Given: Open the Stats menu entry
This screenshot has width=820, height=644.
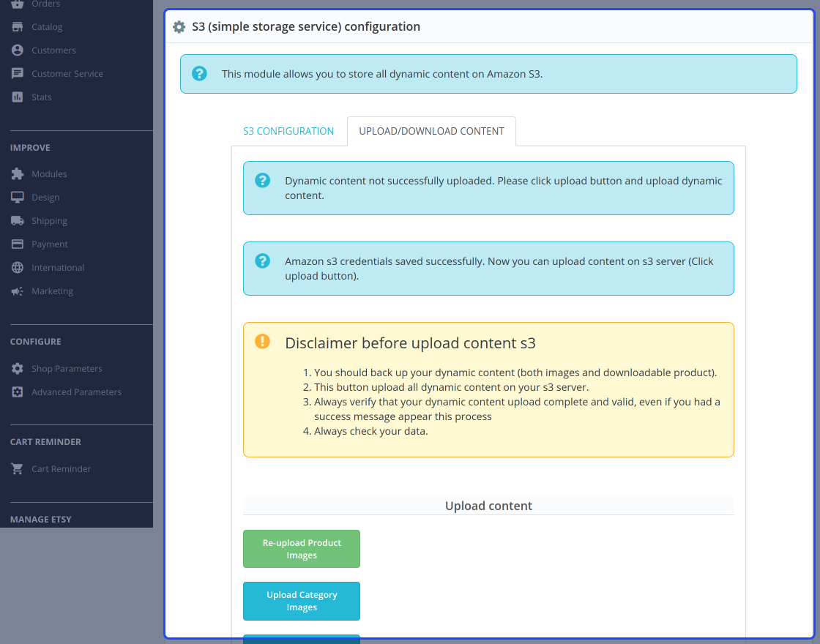Looking at the screenshot, I should click(41, 97).
